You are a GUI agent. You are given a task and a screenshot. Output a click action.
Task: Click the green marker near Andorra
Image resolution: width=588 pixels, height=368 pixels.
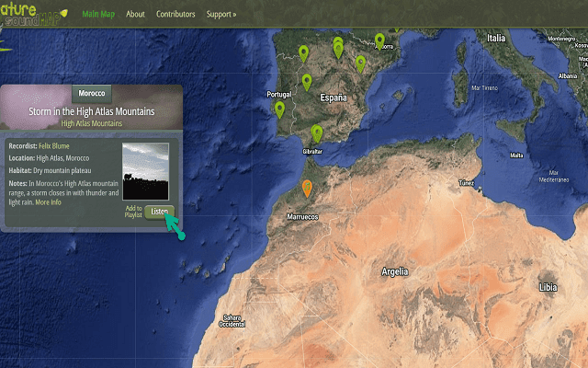tap(379, 40)
